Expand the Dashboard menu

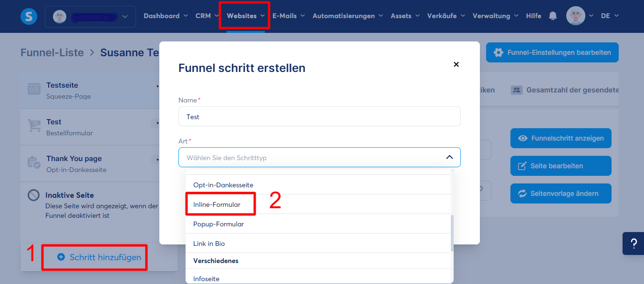click(x=166, y=16)
